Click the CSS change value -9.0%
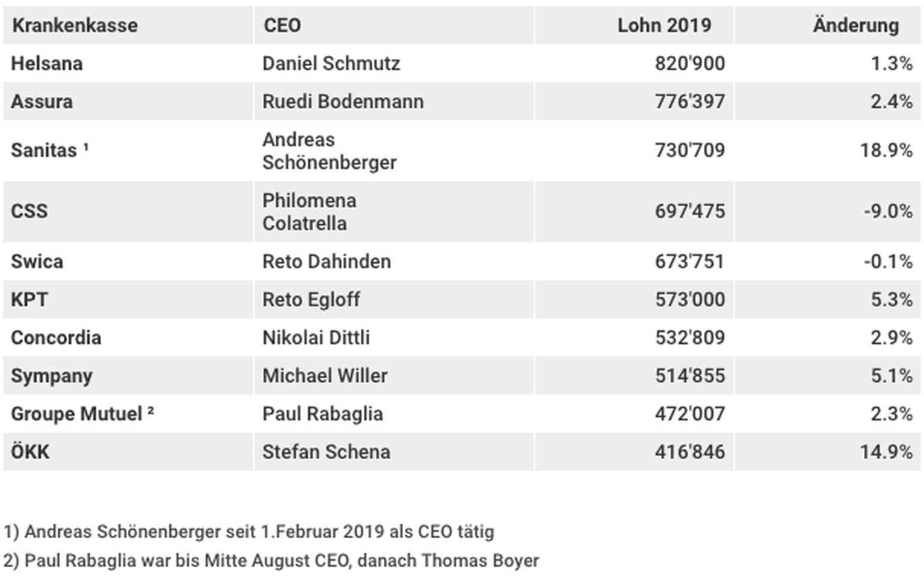Image resolution: width=924 pixels, height=585 pixels. [x=887, y=212]
